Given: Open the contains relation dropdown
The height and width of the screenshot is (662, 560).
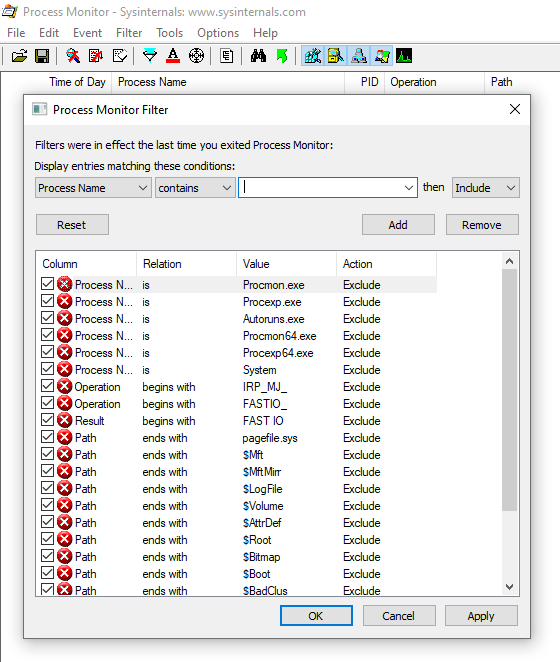Looking at the screenshot, I should (x=195, y=187).
